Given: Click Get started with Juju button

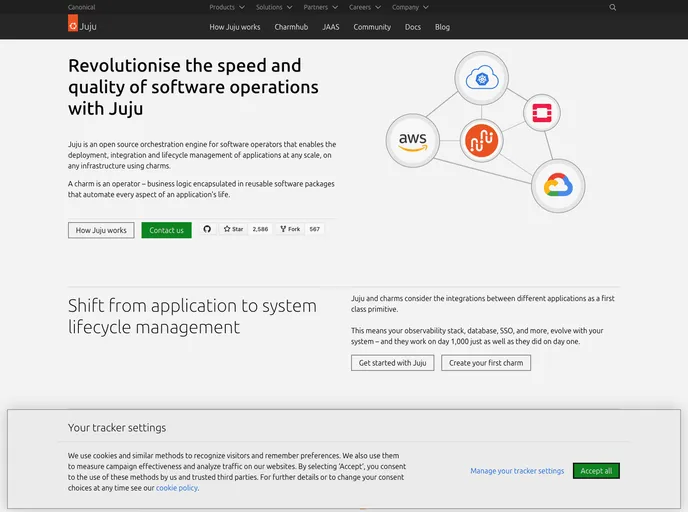Looking at the screenshot, I should 392,363.
